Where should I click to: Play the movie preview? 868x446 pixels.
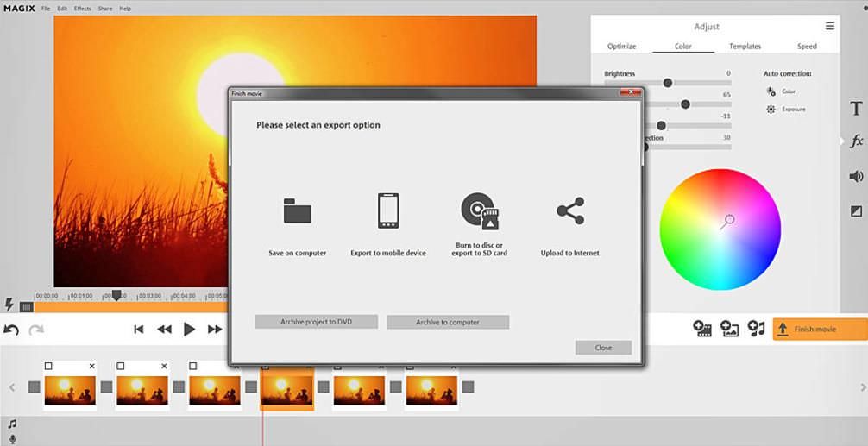tap(189, 330)
